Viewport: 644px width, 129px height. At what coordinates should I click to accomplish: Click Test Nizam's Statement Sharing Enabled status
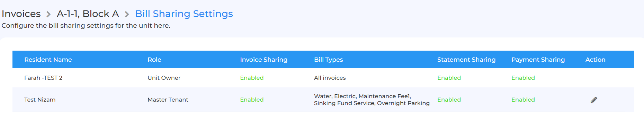click(449, 100)
